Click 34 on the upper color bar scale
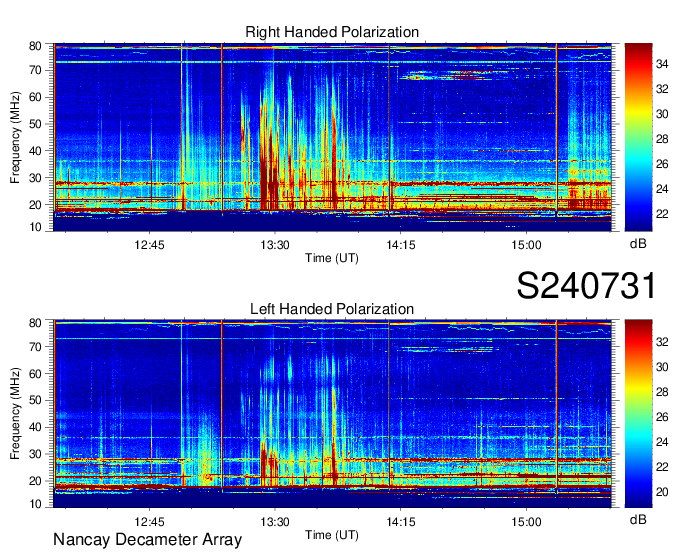This screenshot has height=552, width=680. (662, 65)
